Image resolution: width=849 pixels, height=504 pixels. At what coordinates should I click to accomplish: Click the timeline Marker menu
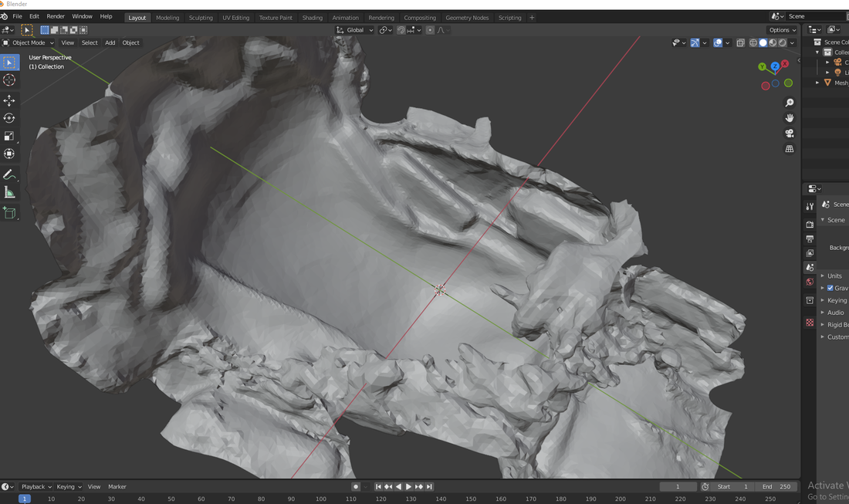117,487
